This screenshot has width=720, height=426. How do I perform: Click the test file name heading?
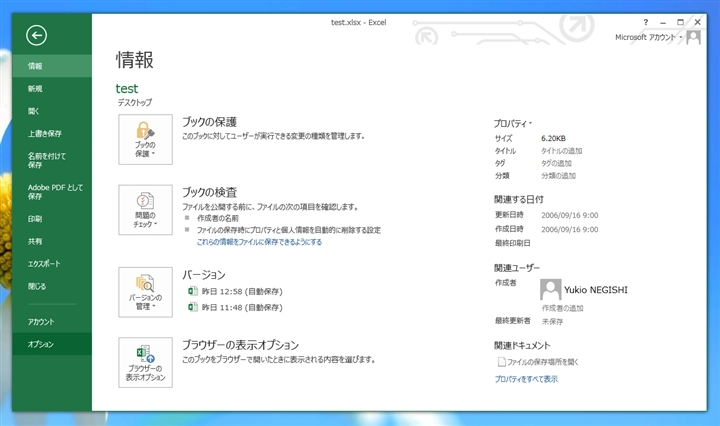click(x=127, y=89)
